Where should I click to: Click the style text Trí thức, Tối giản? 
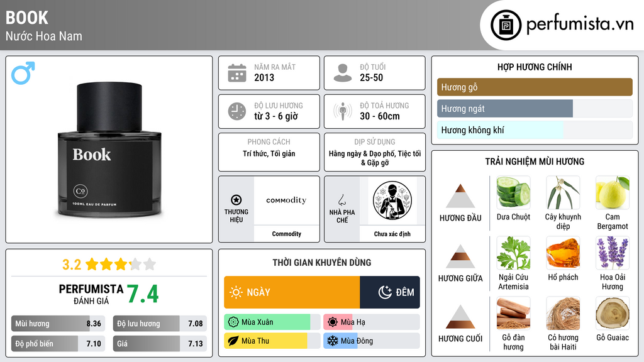pyautogui.click(x=269, y=153)
